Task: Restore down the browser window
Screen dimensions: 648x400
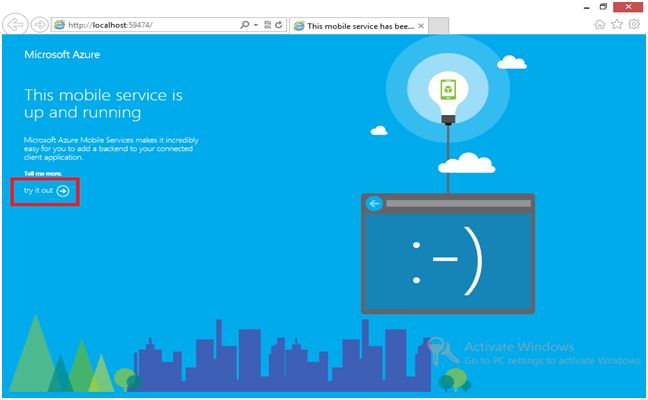Action: (x=603, y=6)
